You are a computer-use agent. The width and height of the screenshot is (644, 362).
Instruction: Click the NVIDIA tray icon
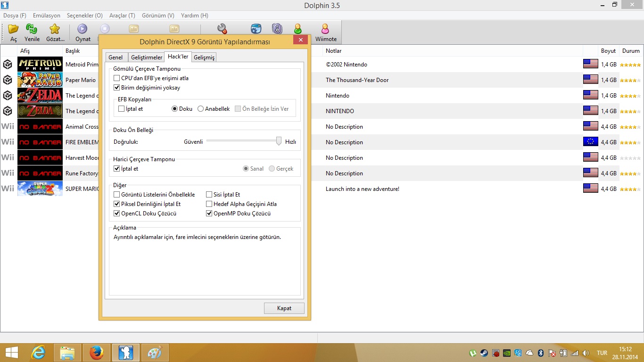(x=507, y=353)
